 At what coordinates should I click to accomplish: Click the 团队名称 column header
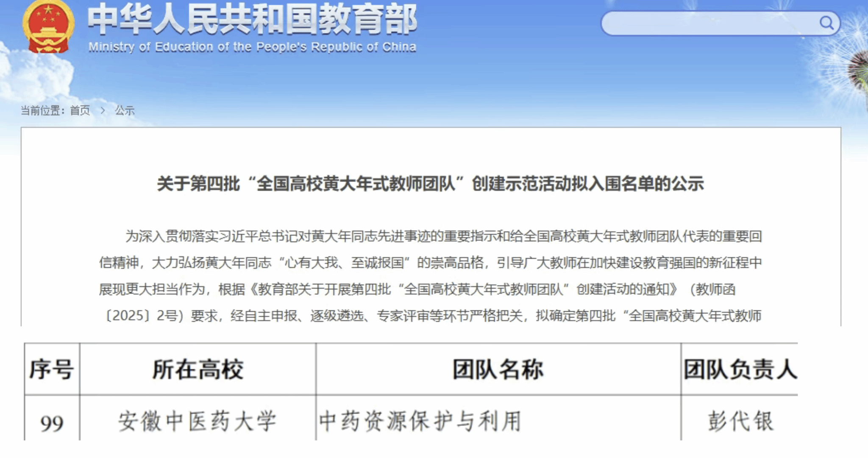pos(498,369)
